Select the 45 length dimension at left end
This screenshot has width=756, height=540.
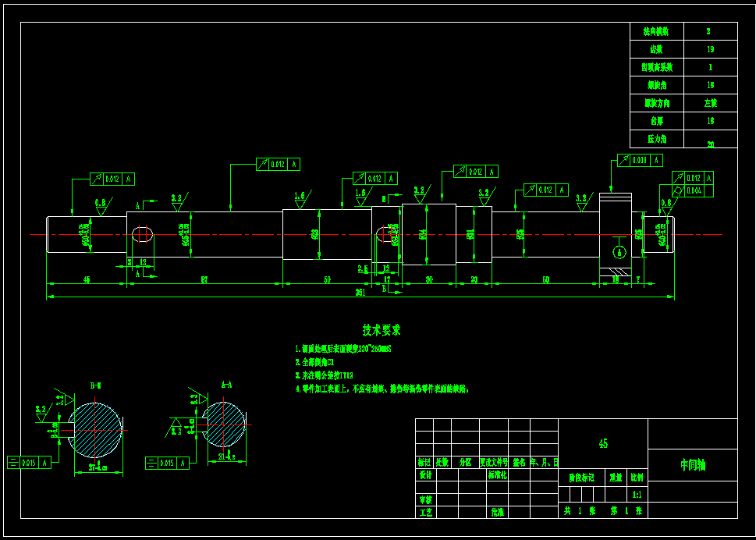(87, 279)
